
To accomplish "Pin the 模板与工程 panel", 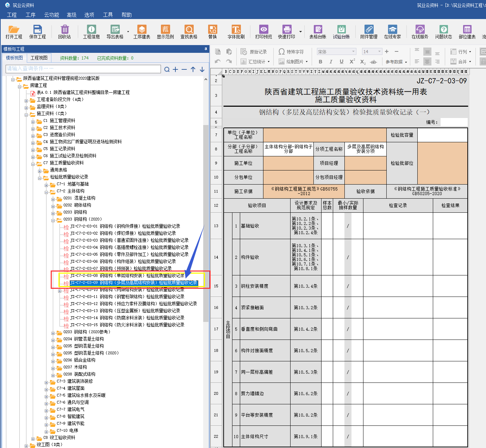I will click(x=206, y=49).
